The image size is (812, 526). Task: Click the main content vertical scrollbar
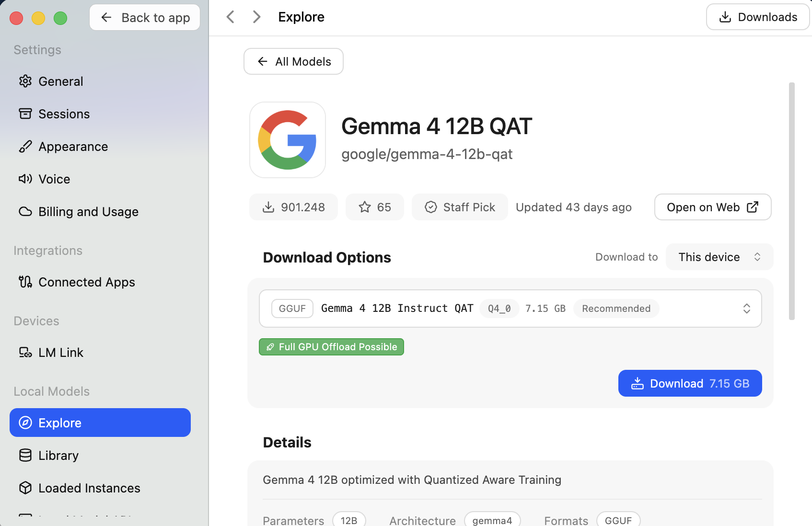tap(792, 201)
